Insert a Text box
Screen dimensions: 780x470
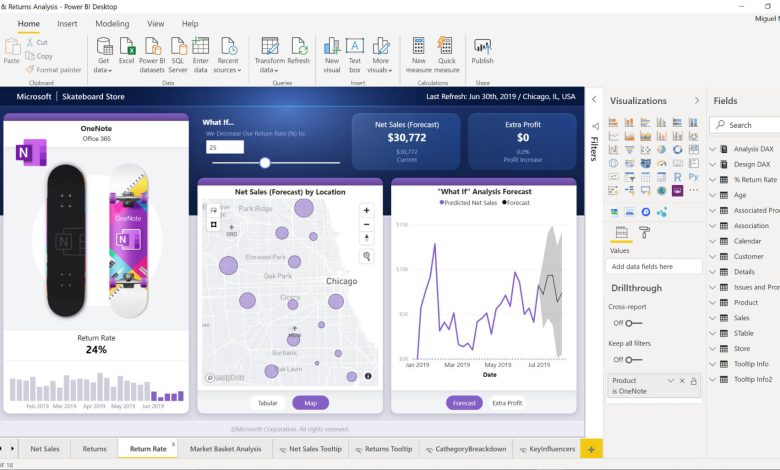coord(355,55)
